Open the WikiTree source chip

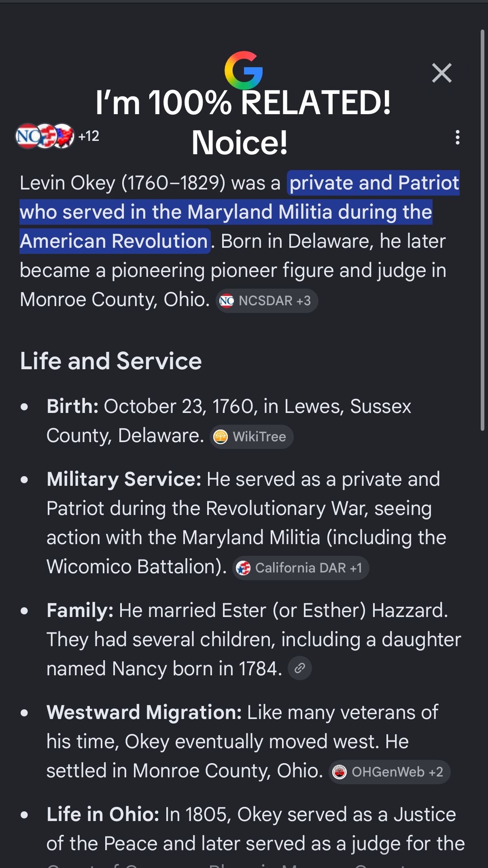click(x=251, y=437)
